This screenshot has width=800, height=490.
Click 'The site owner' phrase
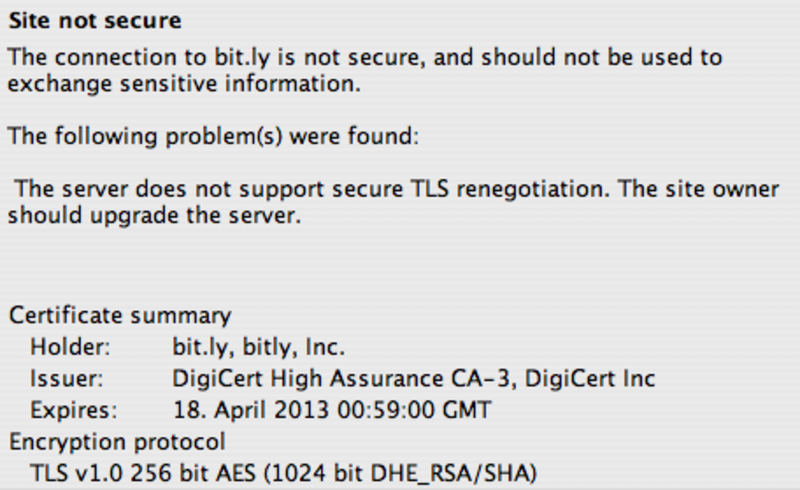point(698,189)
